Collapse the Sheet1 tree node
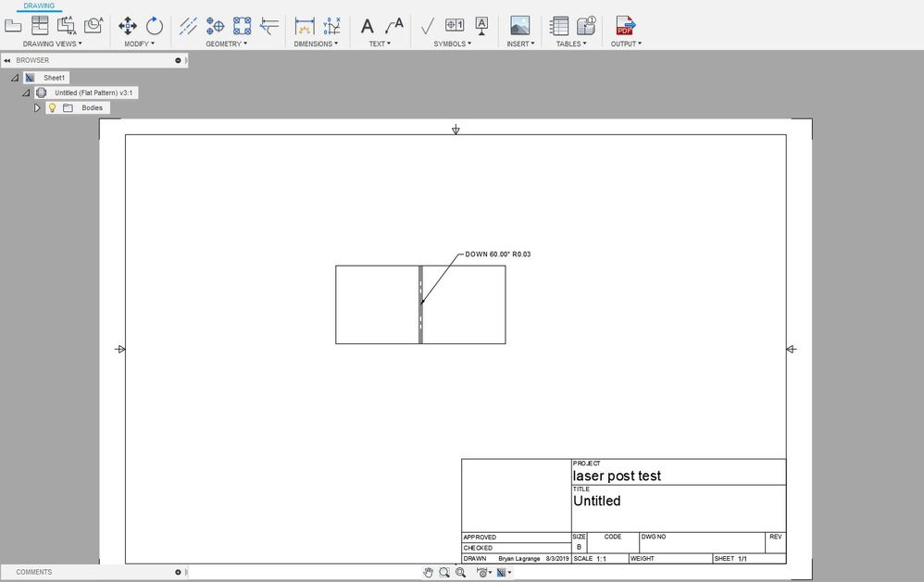Screen dimensions: 924x582 (15, 78)
